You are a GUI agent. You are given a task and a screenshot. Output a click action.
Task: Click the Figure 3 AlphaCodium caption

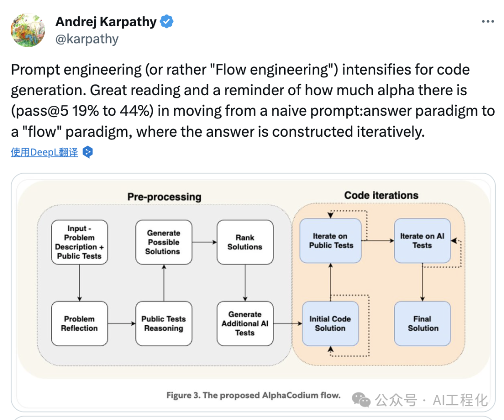(x=253, y=395)
